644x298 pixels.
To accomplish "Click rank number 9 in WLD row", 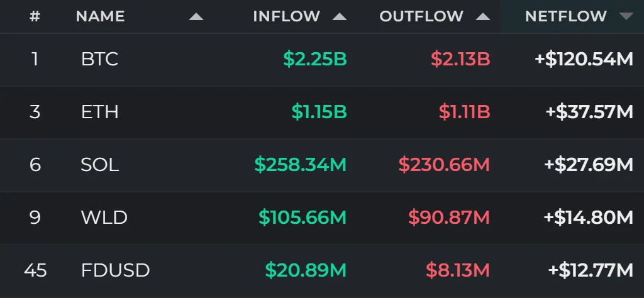I will (x=35, y=217).
